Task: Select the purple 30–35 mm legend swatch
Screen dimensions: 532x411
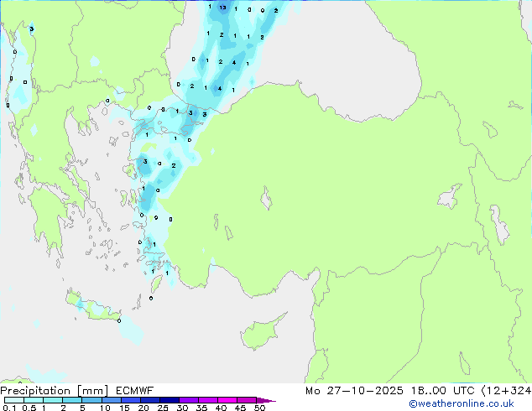Action: click(189, 400)
